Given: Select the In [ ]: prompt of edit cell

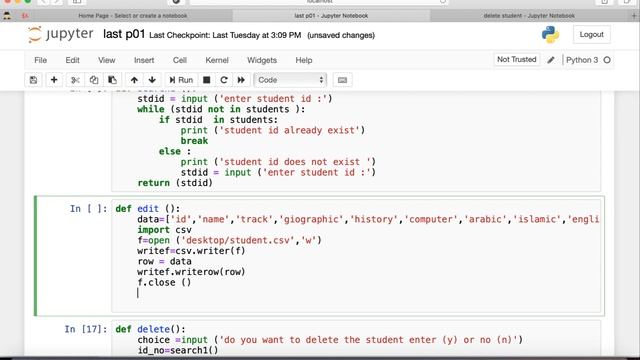Looking at the screenshot, I should point(89,209).
